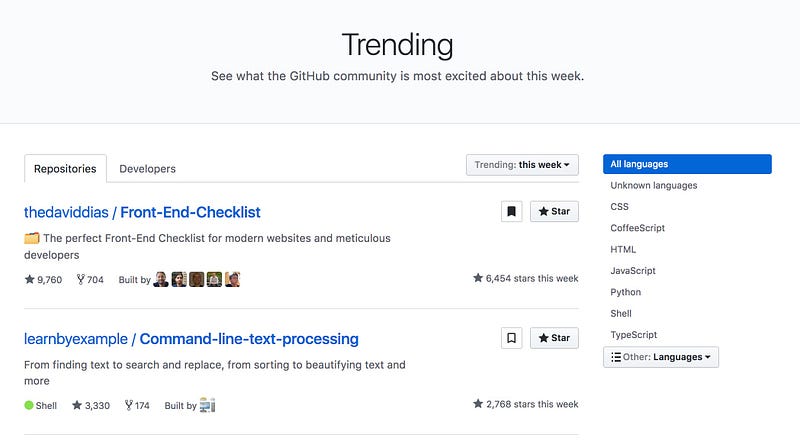
Task: Filter trending by the Python language
Action: tap(626, 292)
